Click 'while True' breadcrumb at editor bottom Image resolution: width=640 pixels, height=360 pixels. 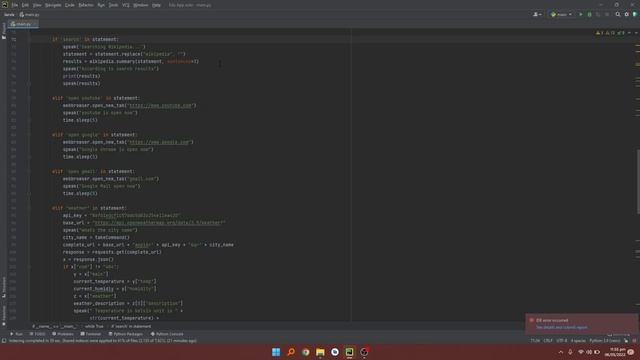94,327
